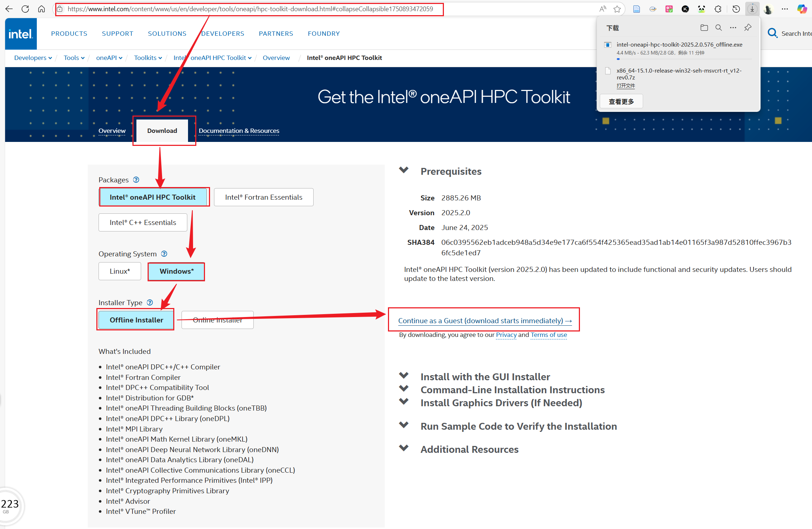Switch to the Online Installer type
812x529 pixels.
pyautogui.click(x=217, y=320)
